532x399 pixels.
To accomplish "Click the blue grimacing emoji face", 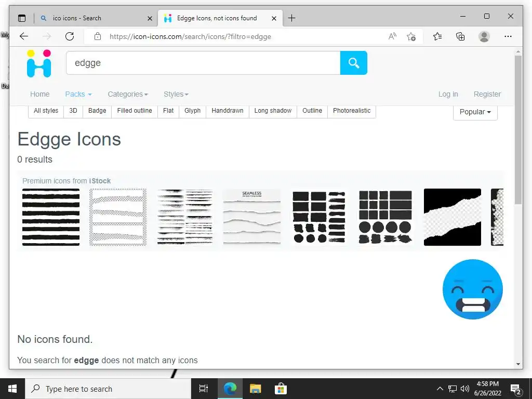I will [473, 289].
